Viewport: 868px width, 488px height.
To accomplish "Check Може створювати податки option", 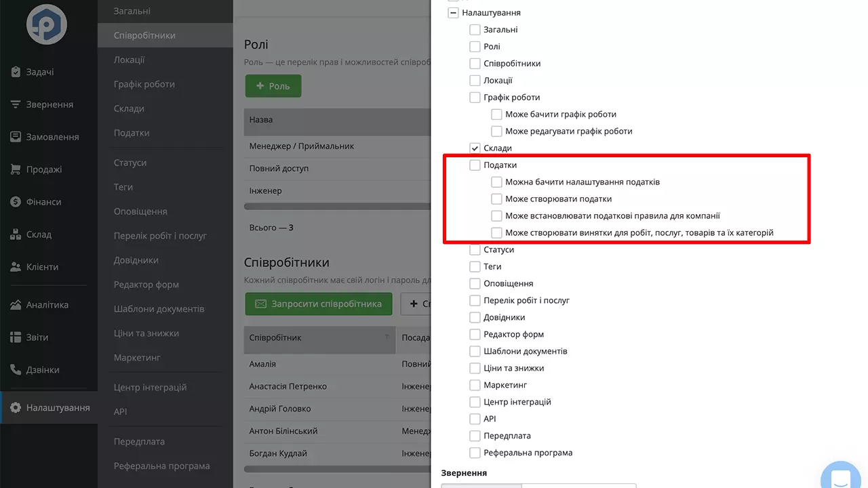I will [497, 199].
